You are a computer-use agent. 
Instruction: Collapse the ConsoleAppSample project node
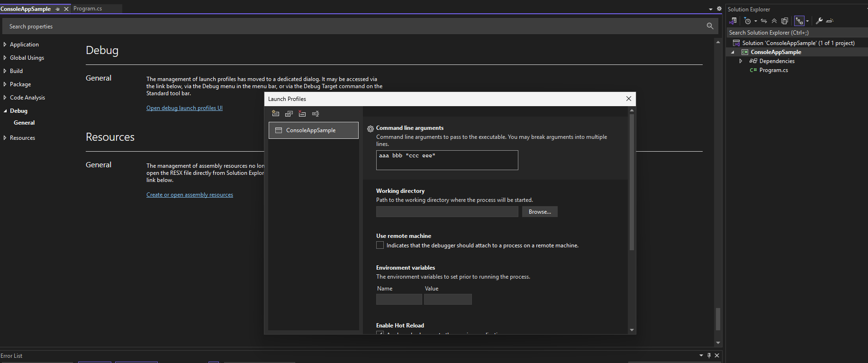pyautogui.click(x=732, y=52)
